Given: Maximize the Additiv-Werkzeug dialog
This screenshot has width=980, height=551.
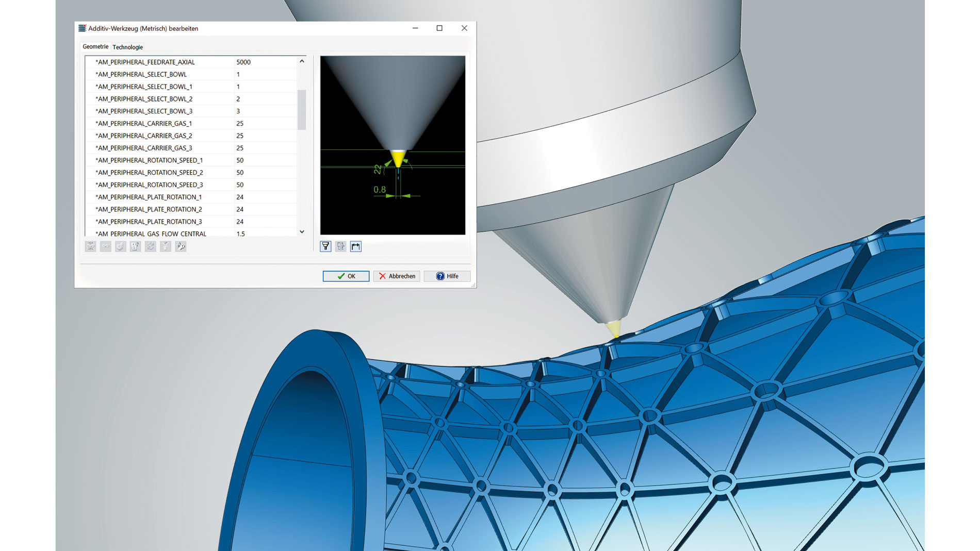Looking at the screenshot, I should (x=439, y=28).
